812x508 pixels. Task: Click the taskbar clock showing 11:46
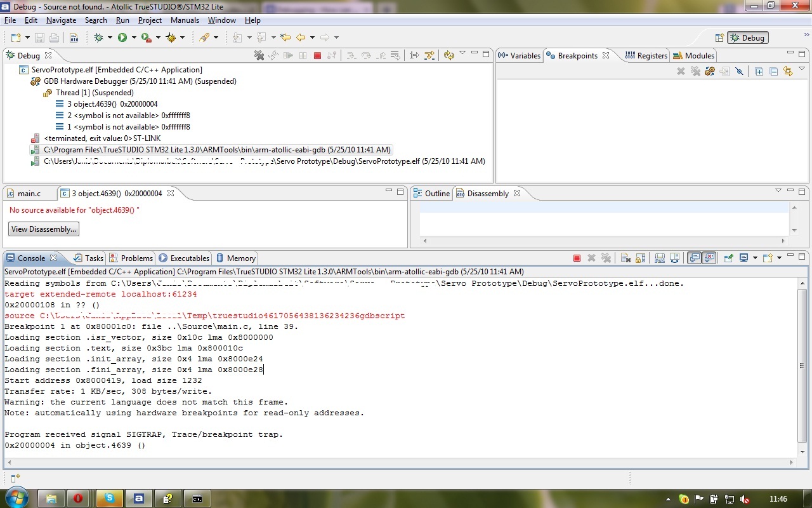coord(778,499)
